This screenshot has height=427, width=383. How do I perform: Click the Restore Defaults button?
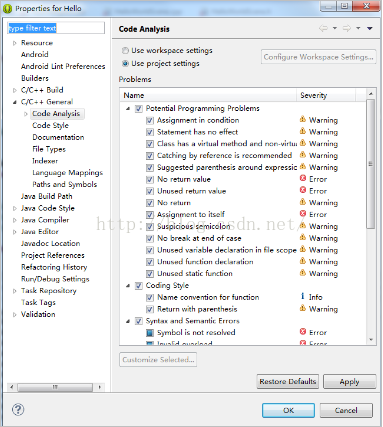pos(287,381)
